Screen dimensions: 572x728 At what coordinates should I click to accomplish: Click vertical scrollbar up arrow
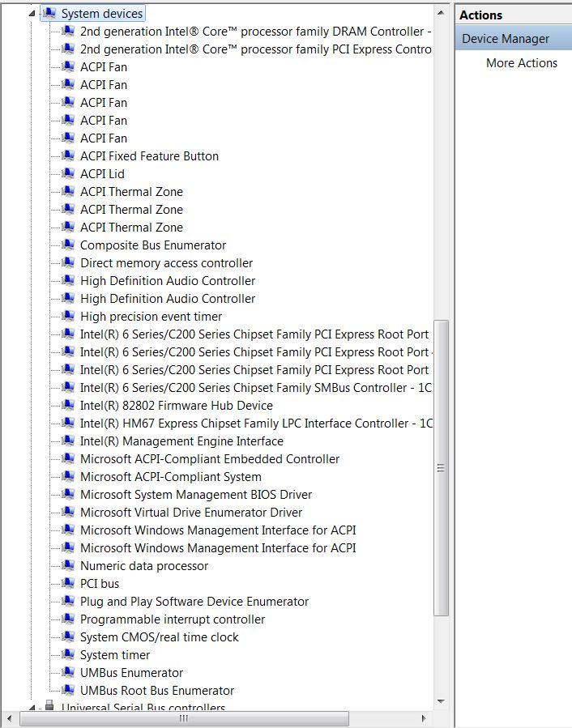(x=441, y=13)
